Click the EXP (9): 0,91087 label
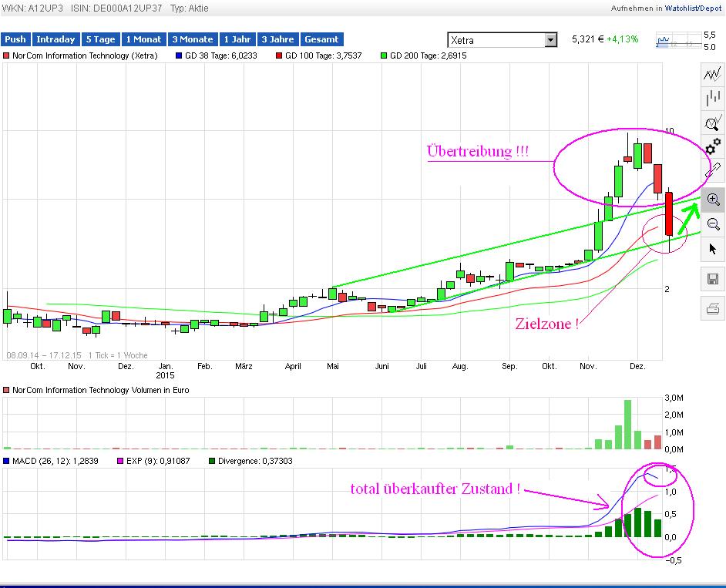This screenshot has width=726, height=588. click(158, 461)
